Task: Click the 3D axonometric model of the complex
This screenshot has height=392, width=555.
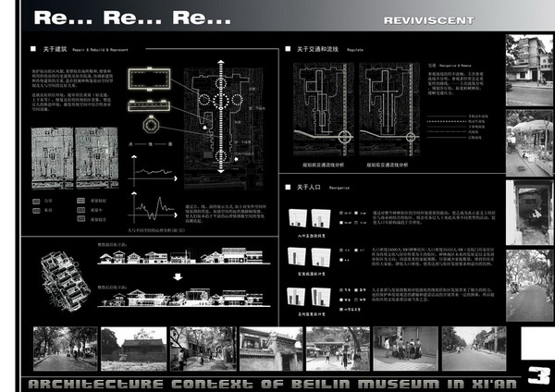Action: click(64, 281)
